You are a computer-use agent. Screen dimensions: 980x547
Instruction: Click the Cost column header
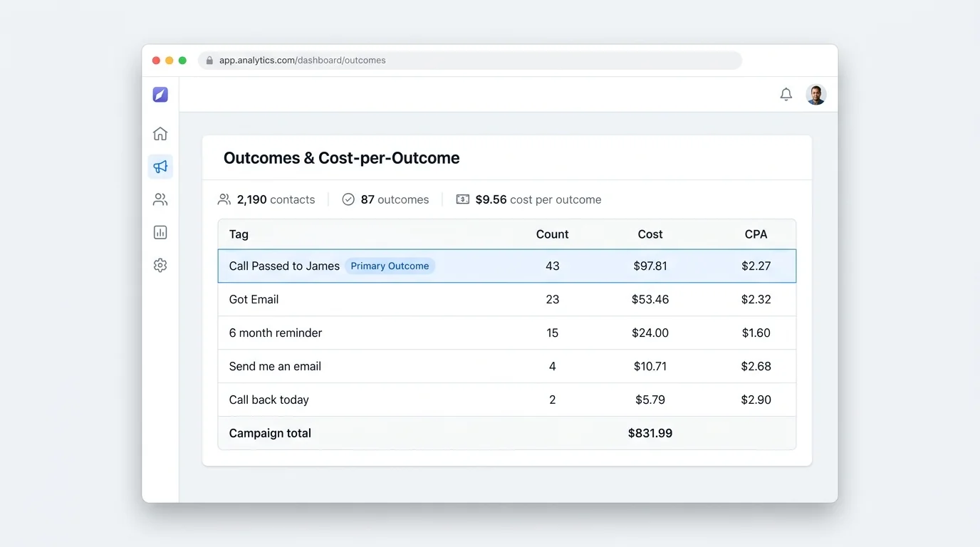[x=650, y=234]
